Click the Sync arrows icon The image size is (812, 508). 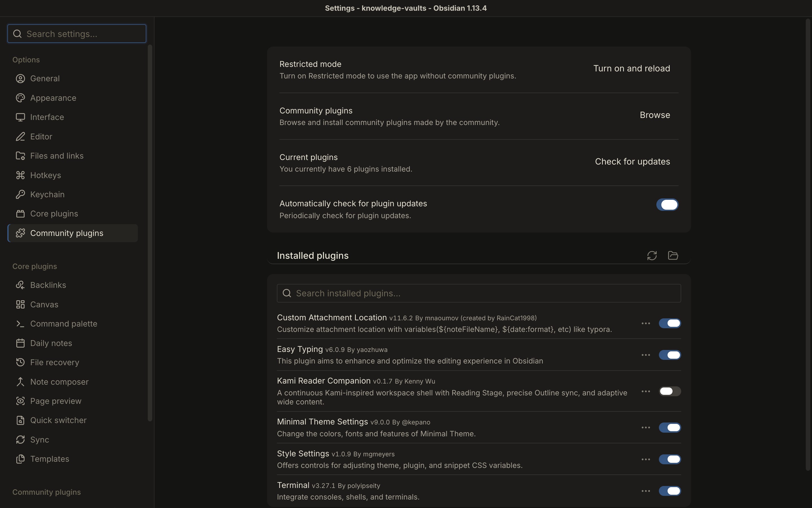[x=21, y=440]
